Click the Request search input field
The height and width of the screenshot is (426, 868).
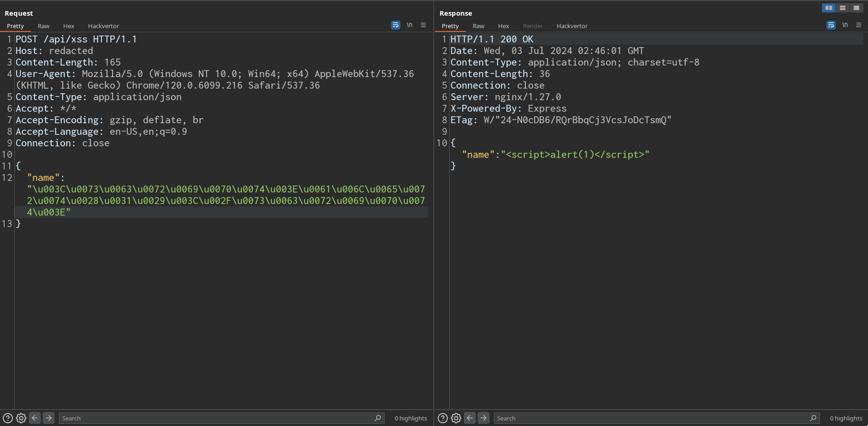tap(217, 418)
